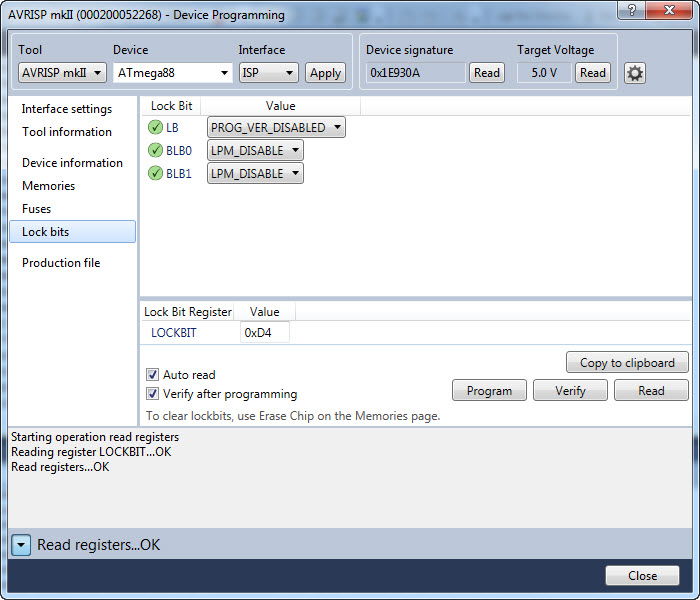Click log line 'Reading register LOCKBIT...OK'
The width and height of the screenshot is (700, 600).
(x=91, y=452)
